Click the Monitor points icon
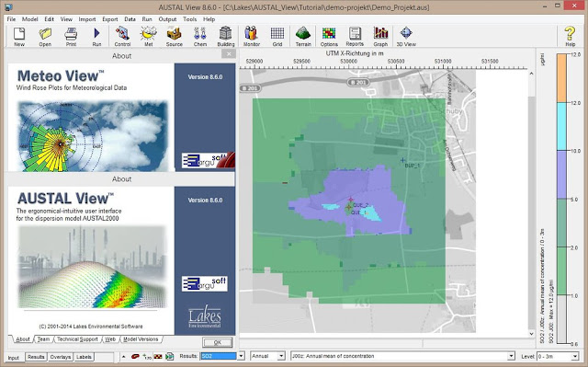The height and width of the screenshot is (367, 588). 251,37
